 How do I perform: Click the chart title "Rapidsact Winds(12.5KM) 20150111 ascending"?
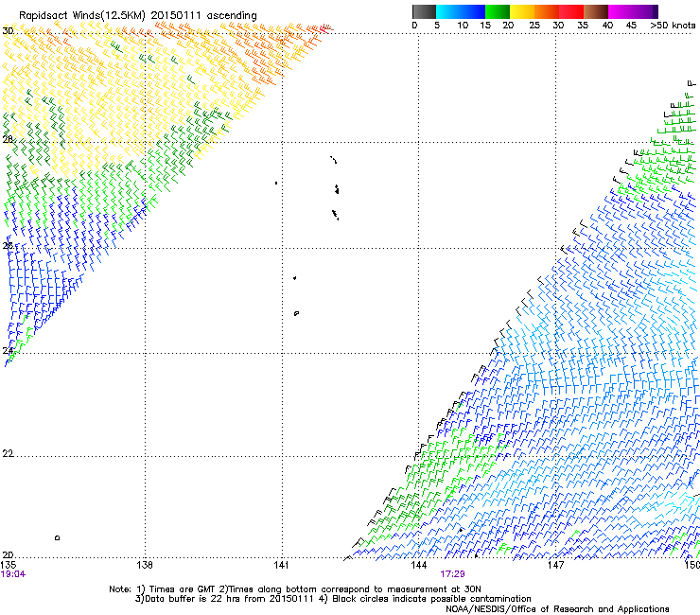point(138,15)
